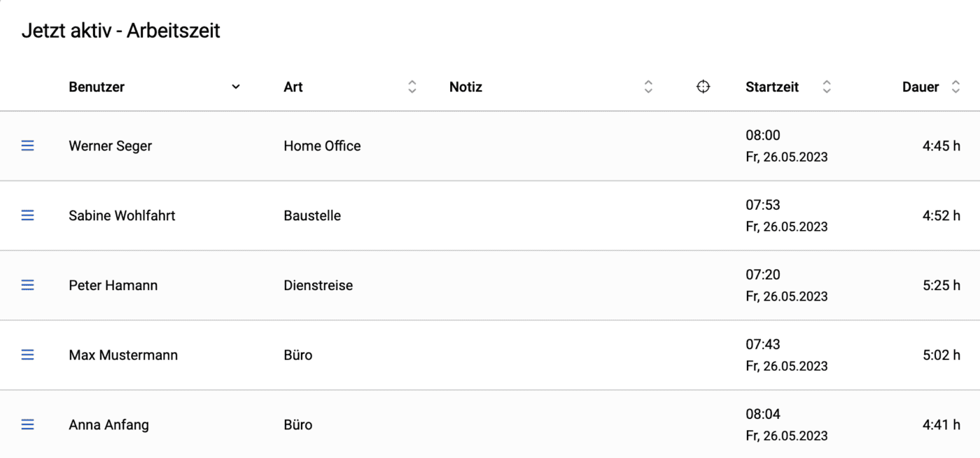Select the Baustelle entry for Sabine Wohlfahrt

point(312,216)
